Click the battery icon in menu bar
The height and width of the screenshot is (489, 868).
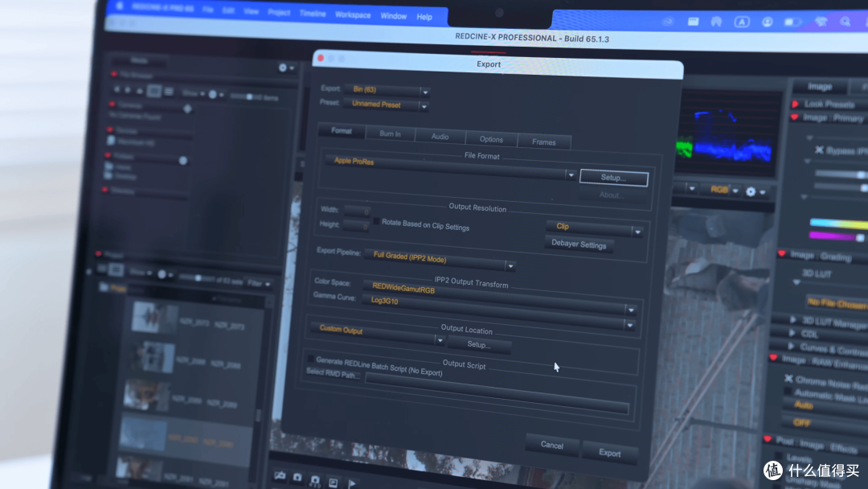(792, 22)
